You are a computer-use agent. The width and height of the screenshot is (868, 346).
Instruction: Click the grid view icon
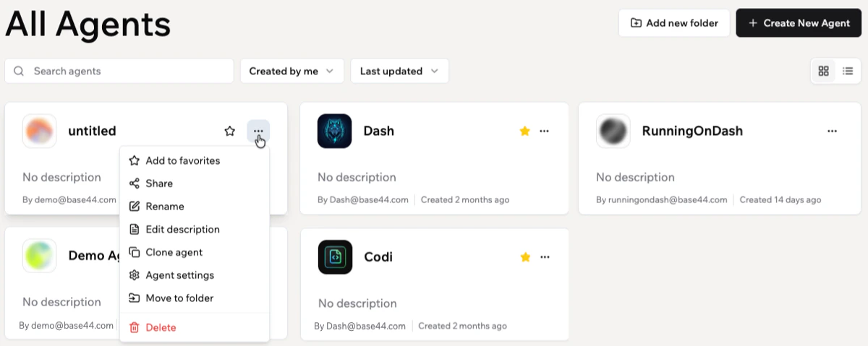823,71
